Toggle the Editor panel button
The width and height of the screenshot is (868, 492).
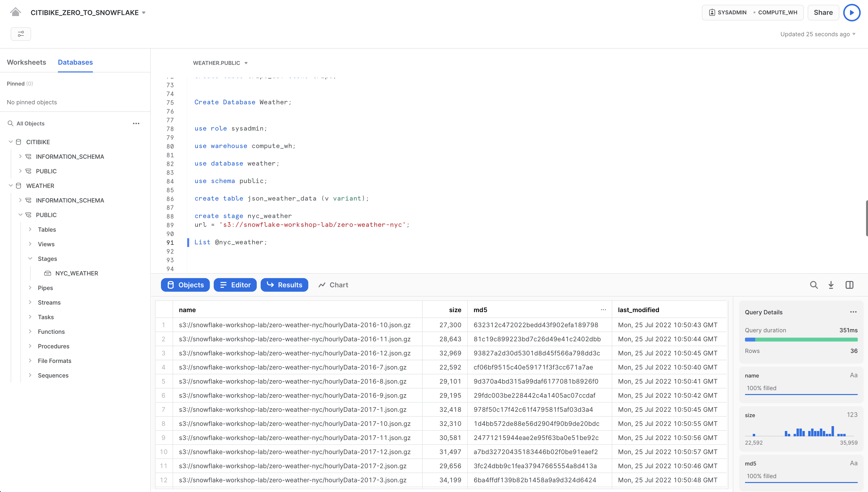coord(235,285)
